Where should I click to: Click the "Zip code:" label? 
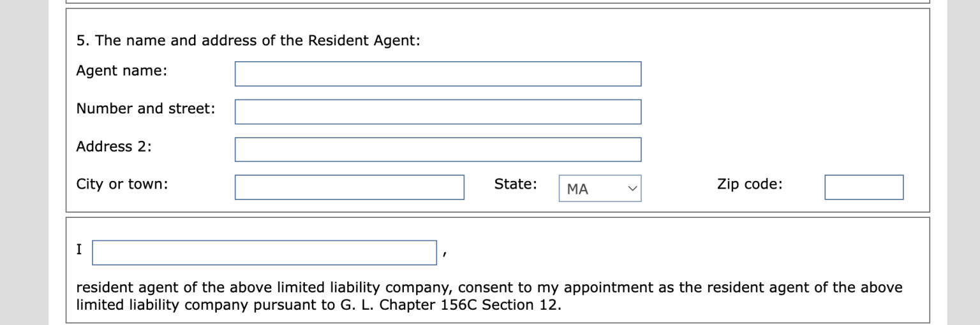coord(749,184)
